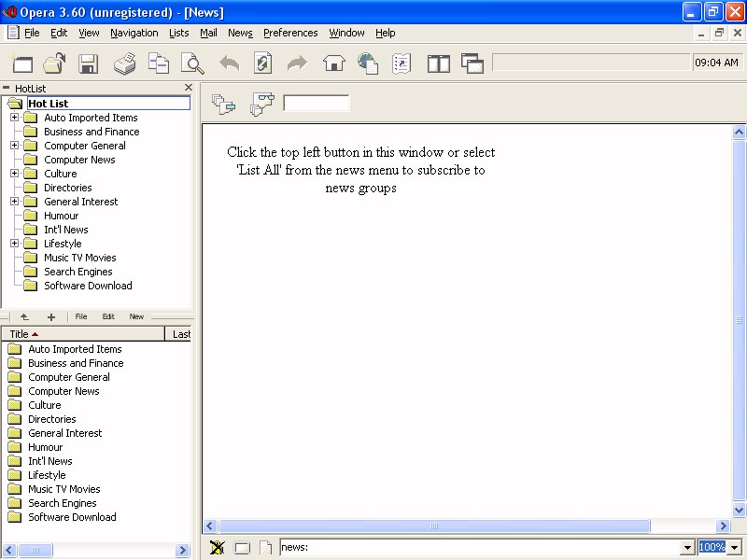Open the File menu
747x560 pixels.
coord(32,33)
